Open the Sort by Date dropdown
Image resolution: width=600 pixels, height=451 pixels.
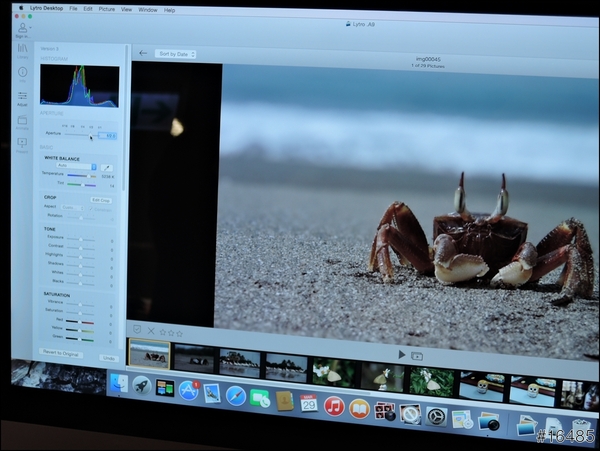[x=177, y=53]
